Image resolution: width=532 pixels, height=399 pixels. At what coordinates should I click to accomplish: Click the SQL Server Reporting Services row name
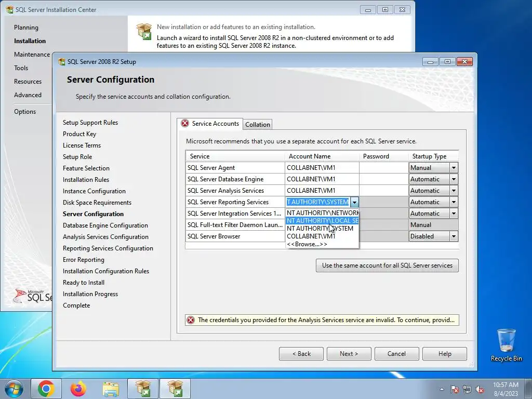point(235,202)
